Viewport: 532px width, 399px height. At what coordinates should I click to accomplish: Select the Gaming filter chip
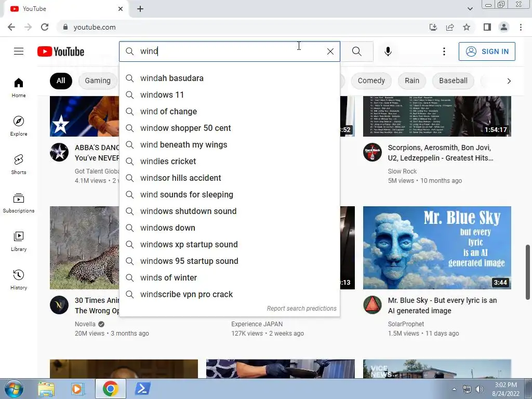98,81
